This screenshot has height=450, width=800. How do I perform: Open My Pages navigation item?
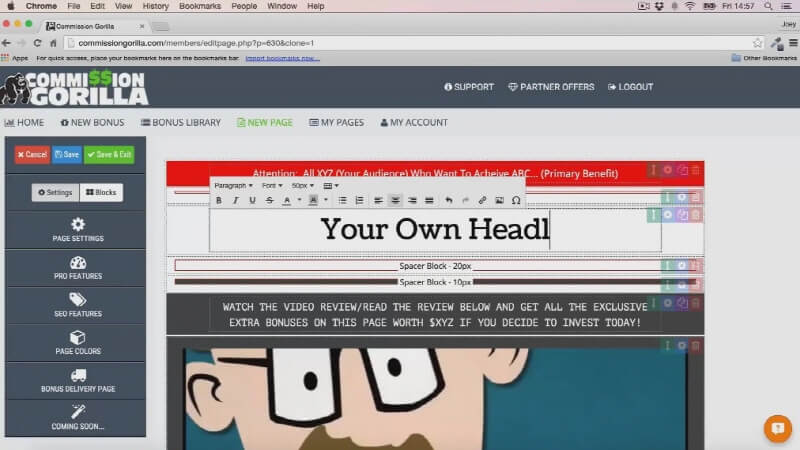click(x=337, y=122)
